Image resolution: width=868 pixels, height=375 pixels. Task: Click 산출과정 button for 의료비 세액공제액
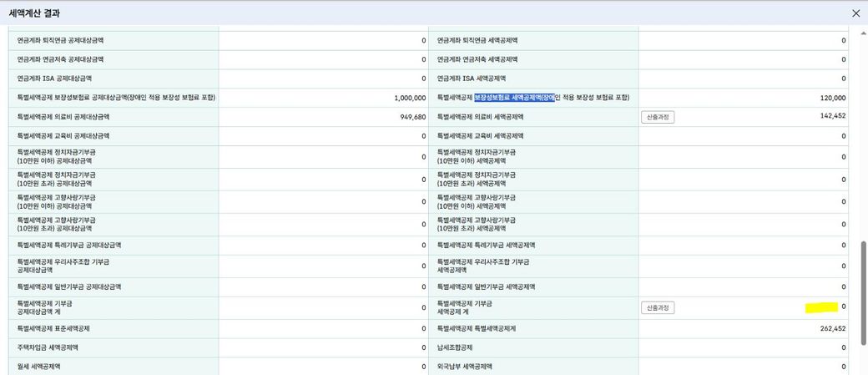(x=657, y=117)
